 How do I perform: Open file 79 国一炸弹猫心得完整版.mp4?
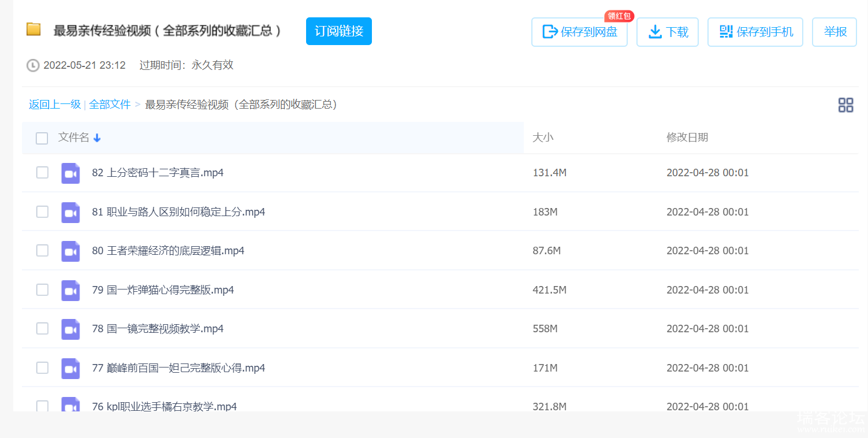pyautogui.click(x=163, y=290)
